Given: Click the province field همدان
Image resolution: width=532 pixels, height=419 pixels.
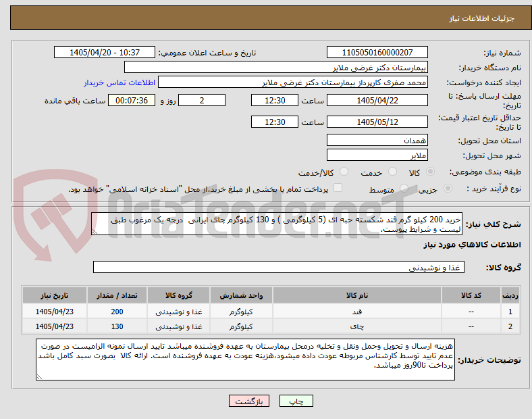Looking at the screenshot, I should point(377,140).
